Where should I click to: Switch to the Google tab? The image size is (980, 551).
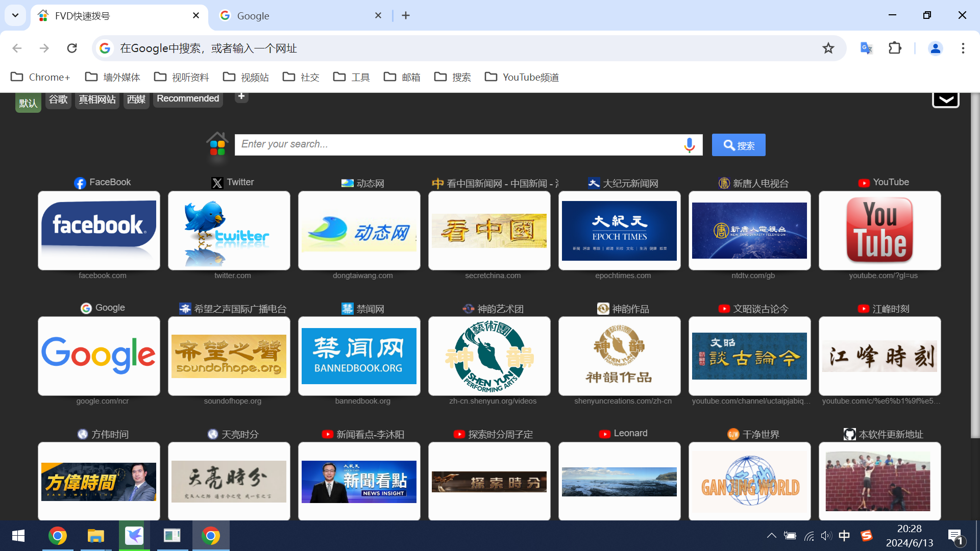pos(301,15)
